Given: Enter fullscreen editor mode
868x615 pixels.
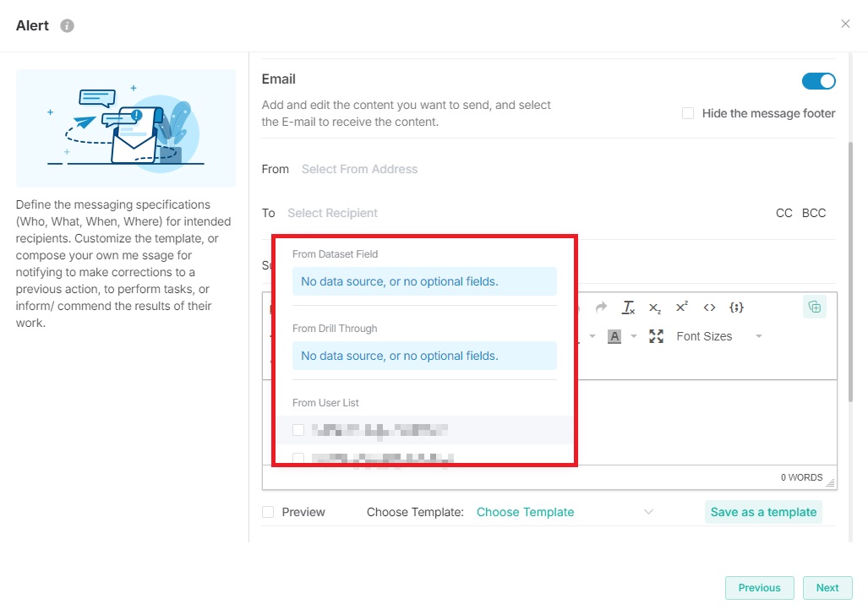Looking at the screenshot, I should [656, 336].
